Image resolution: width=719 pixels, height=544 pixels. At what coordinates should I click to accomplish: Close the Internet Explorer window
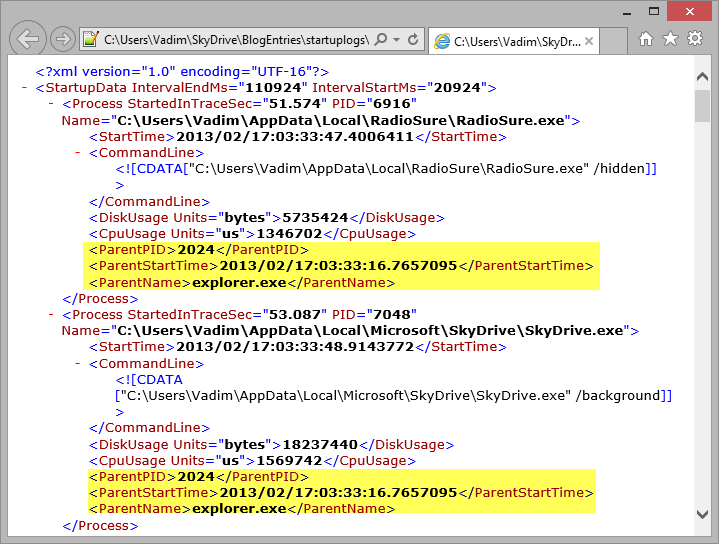[x=689, y=11]
